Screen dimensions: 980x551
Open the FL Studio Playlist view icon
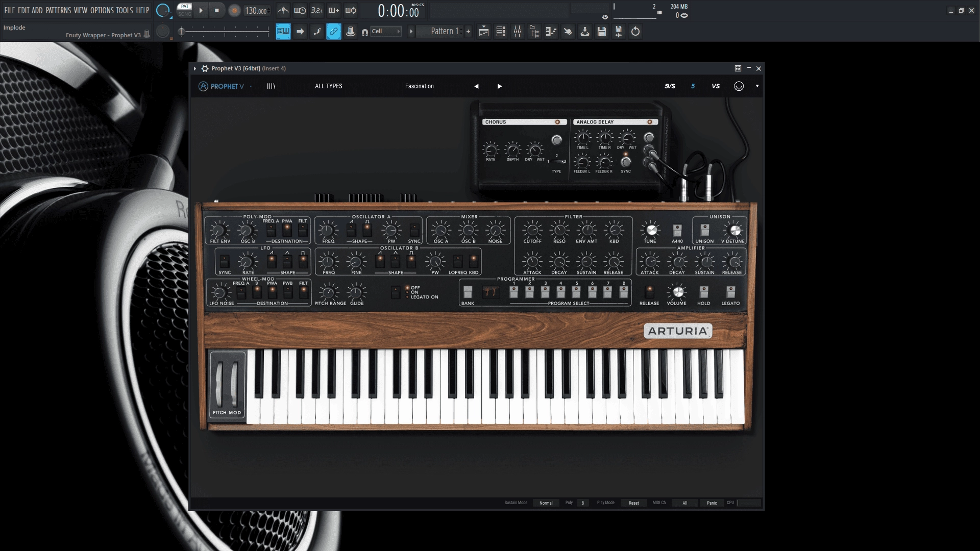[484, 32]
